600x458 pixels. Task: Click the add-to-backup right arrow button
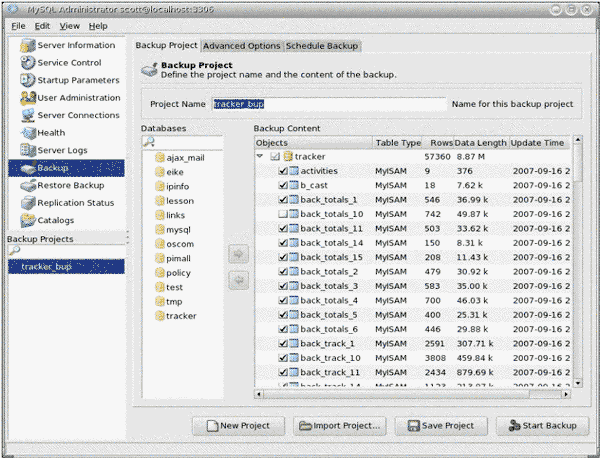(x=238, y=254)
